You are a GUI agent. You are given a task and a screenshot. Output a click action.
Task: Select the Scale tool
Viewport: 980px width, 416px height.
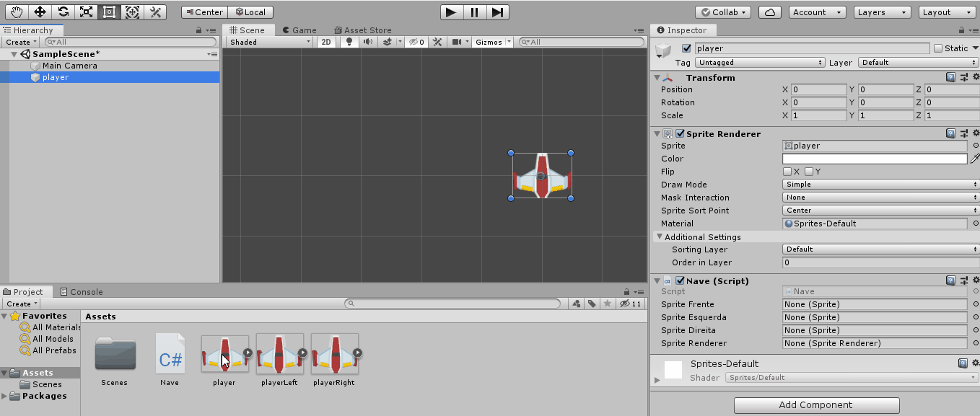pyautogui.click(x=87, y=12)
